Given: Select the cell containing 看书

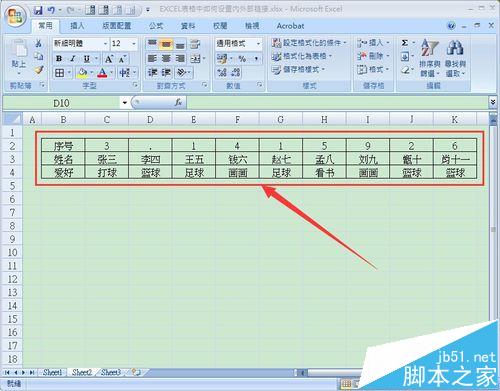Looking at the screenshot, I should pyautogui.click(x=324, y=173).
